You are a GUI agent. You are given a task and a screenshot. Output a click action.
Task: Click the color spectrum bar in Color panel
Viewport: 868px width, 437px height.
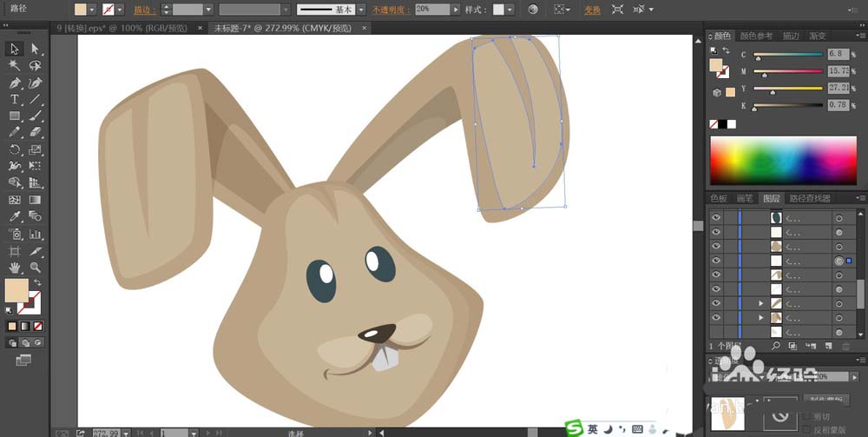point(782,162)
